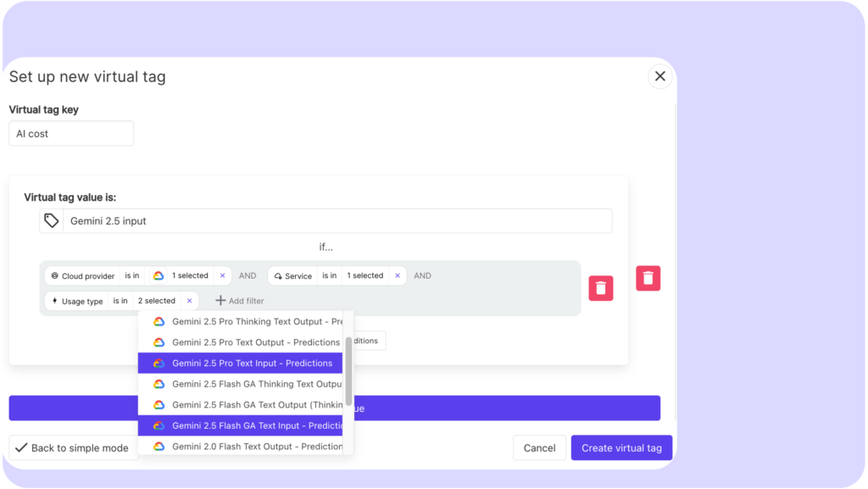Click the AI cost virtual tag key field

pyautogui.click(x=71, y=133)
